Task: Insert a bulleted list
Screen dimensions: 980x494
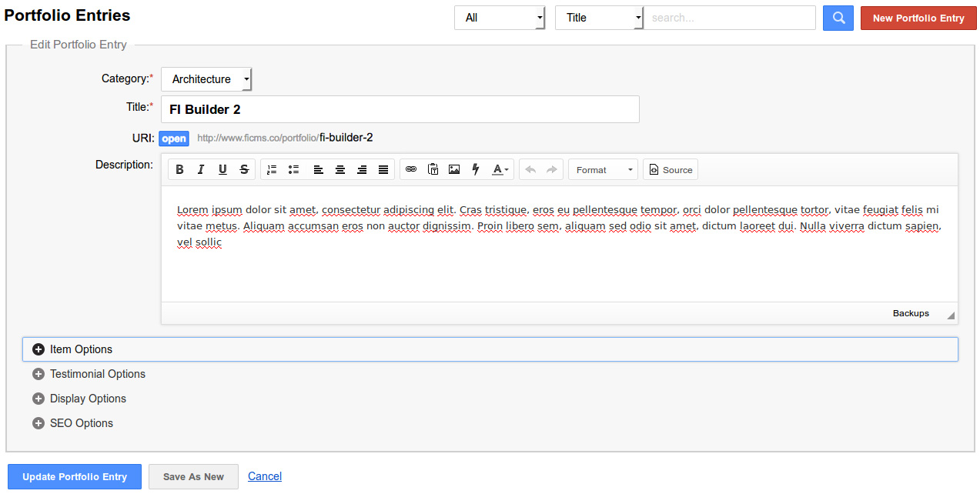Action: [293, 170]
